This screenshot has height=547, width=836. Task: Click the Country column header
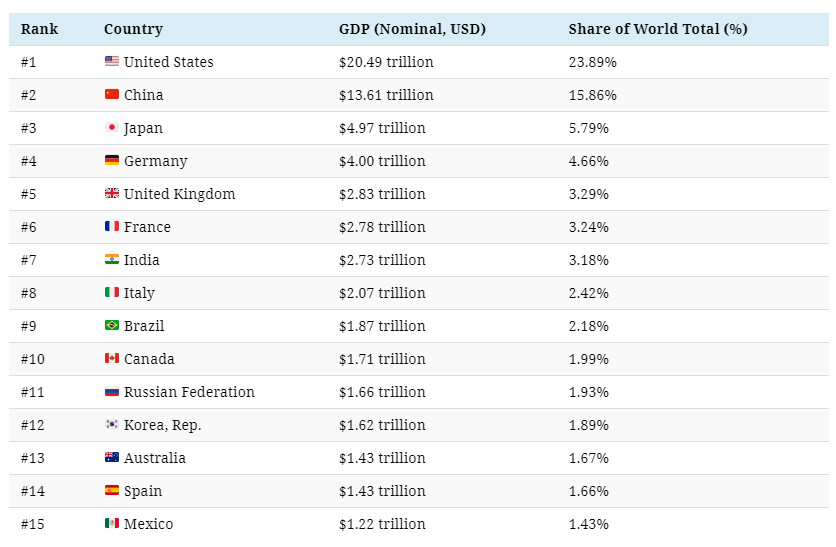133,29
